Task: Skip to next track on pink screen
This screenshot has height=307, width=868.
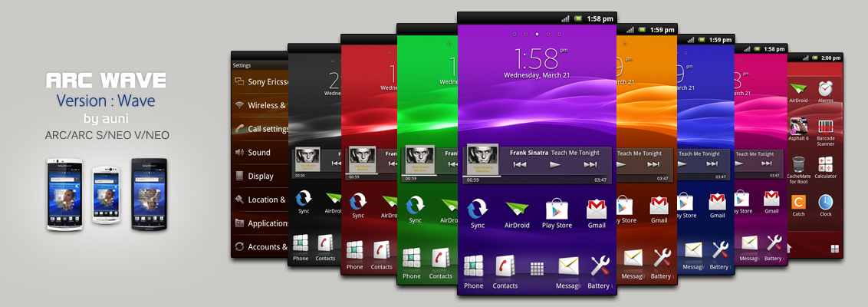Action: (766, 163)
